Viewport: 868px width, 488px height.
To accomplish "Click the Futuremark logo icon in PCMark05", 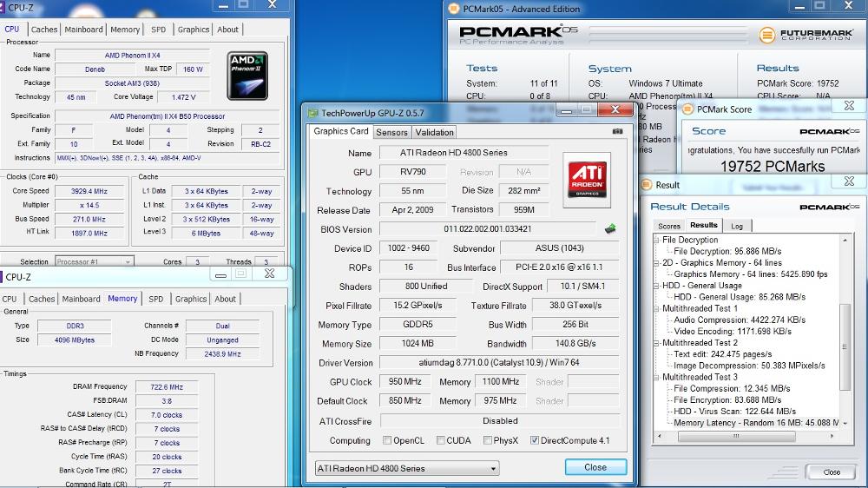I will pyautogui.click(x=766, y=35).
